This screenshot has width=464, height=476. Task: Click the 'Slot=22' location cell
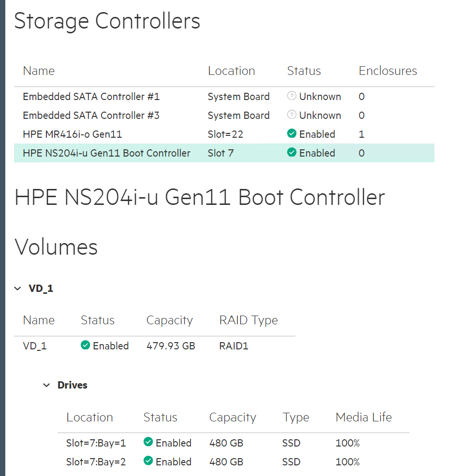click(225, 134)
